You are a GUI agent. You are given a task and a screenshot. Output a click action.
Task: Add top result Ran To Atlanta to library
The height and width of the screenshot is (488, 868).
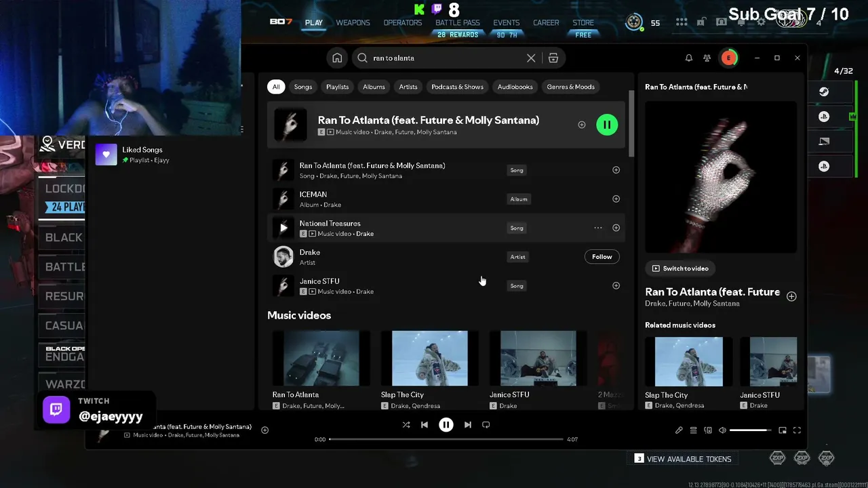click(581, 125)
